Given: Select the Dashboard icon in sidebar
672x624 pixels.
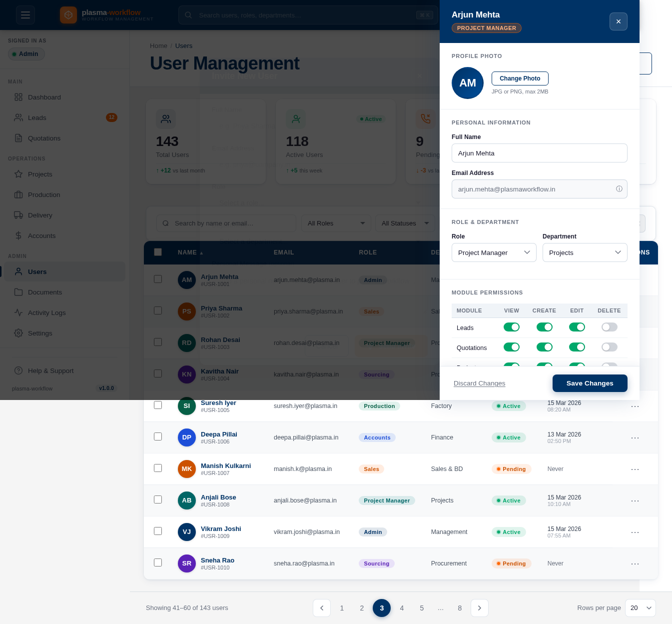Looking at the screenshot, I should 18,97.
